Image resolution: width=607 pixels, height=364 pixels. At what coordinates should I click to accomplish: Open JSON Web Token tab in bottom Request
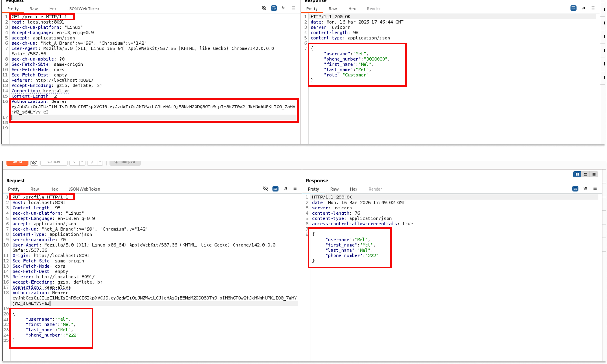(84, 189)
